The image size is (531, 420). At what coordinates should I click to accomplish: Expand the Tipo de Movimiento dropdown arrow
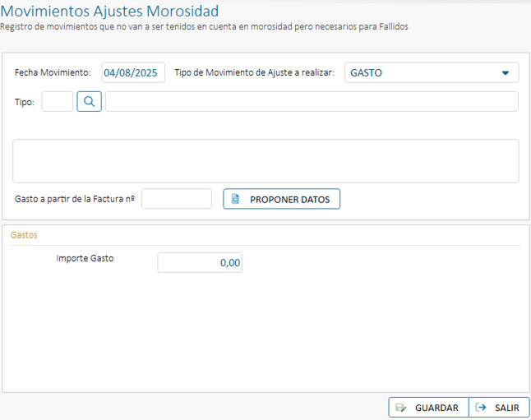(506, 72)
